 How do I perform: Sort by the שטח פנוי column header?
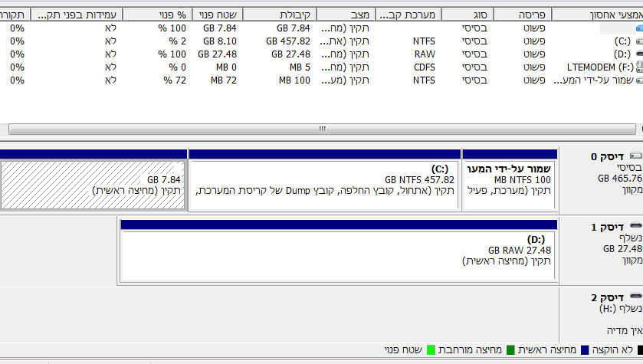218,15
